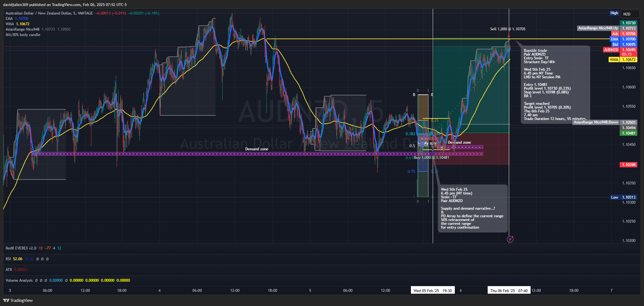Select the Buy 1,000 @ 1.10481 label
This screenshot has width=644, height=306.
(431, 158)
